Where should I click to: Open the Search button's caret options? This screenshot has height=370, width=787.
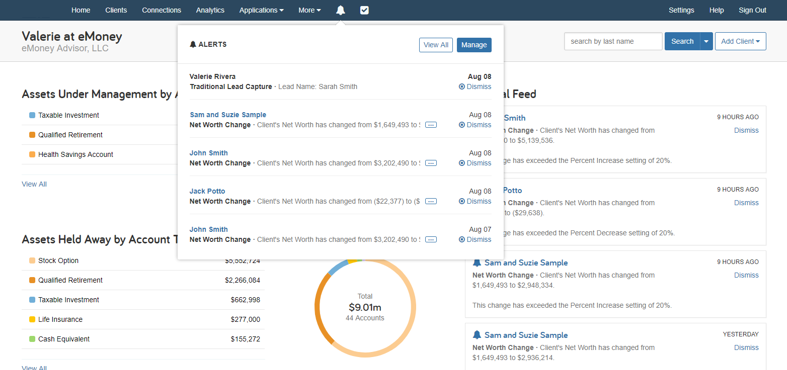[706, 42]
